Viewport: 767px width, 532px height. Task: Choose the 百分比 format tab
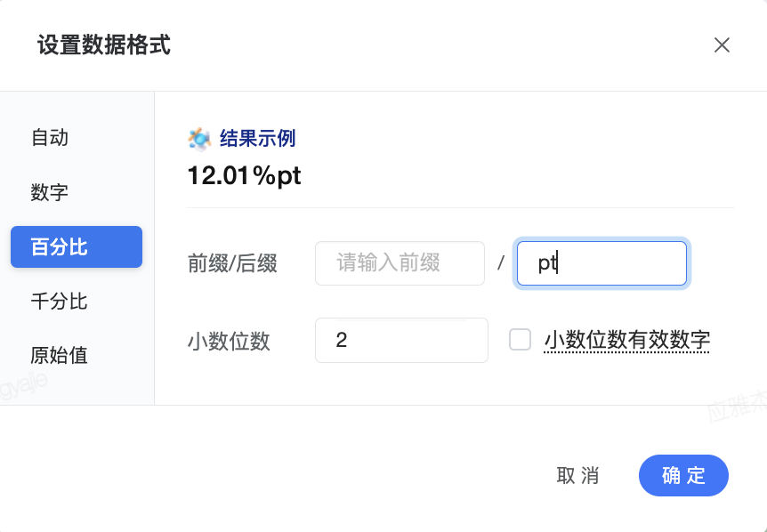tap(77, 247)
